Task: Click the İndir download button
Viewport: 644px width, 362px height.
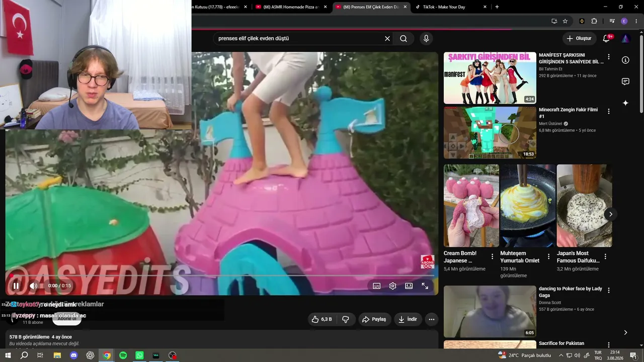Action: point(408,319)
